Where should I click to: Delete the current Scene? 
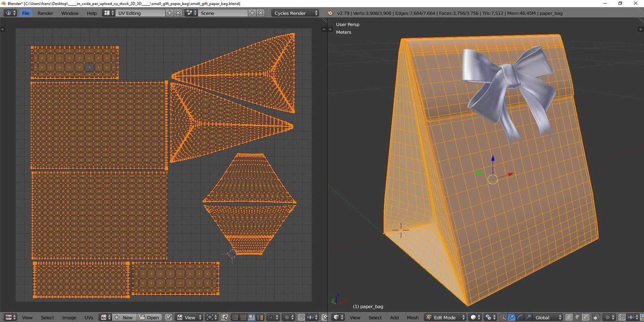click(261, 13)
